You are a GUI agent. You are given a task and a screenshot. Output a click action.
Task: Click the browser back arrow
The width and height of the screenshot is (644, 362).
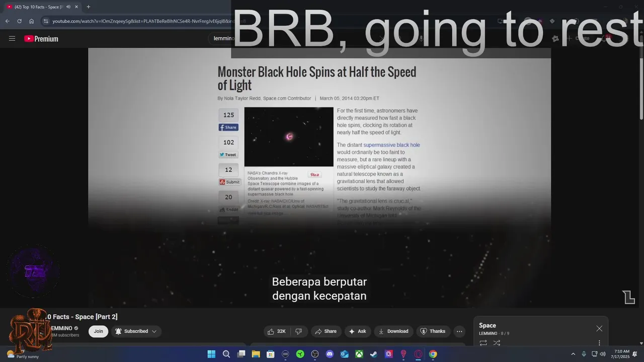point(7,21)
